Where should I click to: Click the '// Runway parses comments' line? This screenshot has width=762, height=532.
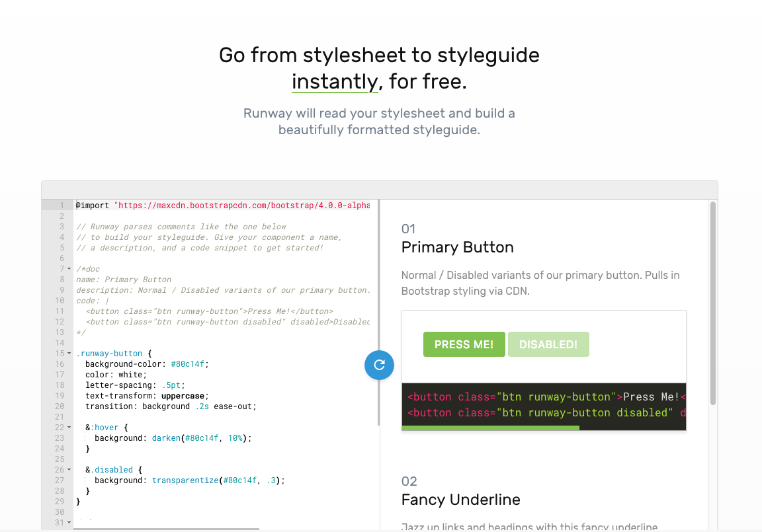[181, 227]
